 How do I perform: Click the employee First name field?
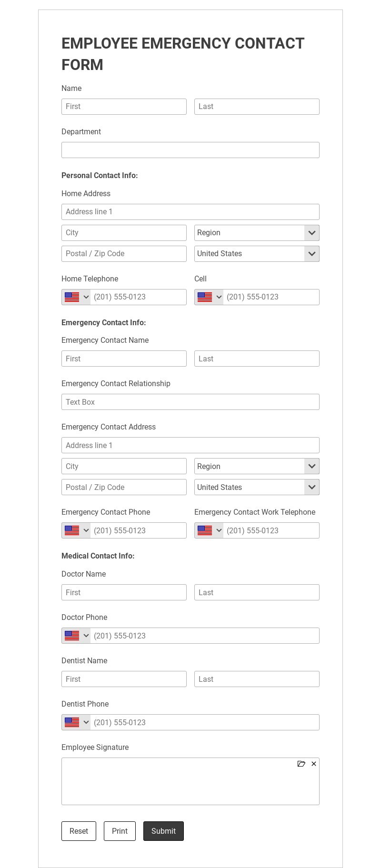point(124,107)
